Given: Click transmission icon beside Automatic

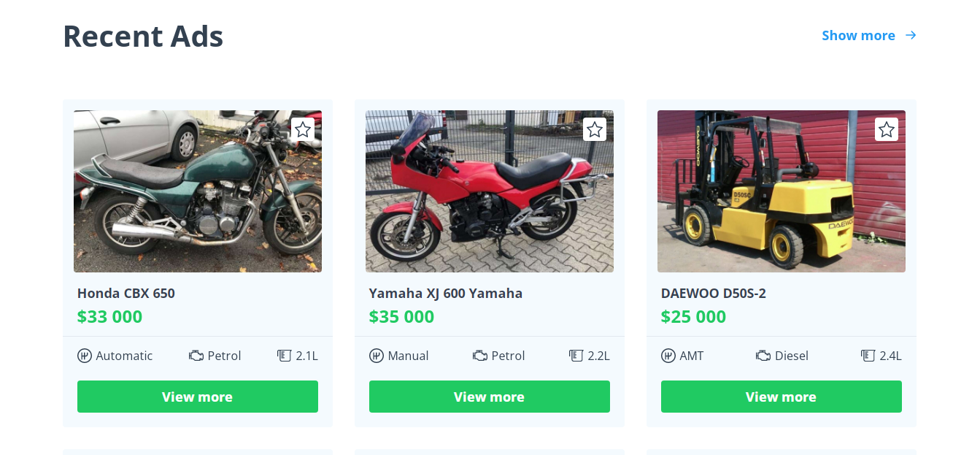Looking at the screenshot, I should [x=85, y=356].
